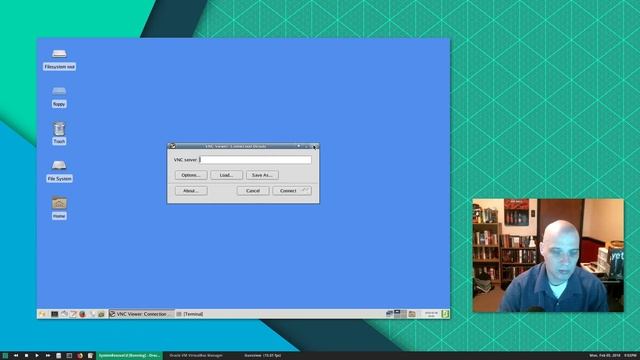Launch terminal from the guest panel
The width and height of the screenshot is (640, 360).
54,314
